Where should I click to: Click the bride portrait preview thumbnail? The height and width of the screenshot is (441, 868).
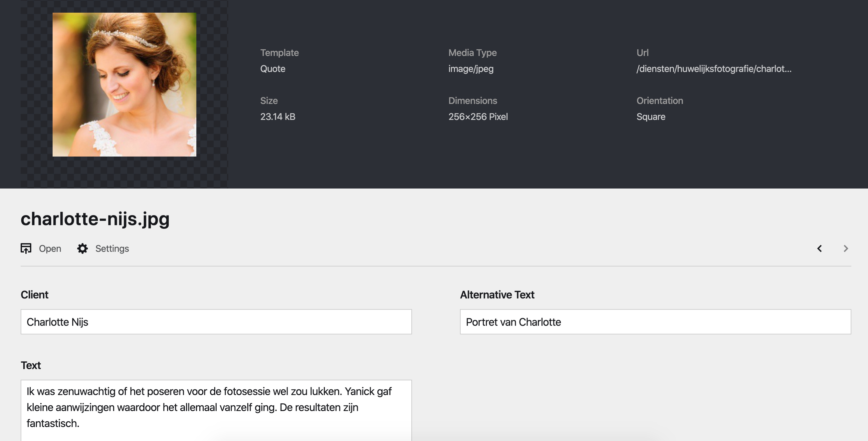tap(124, 85)
